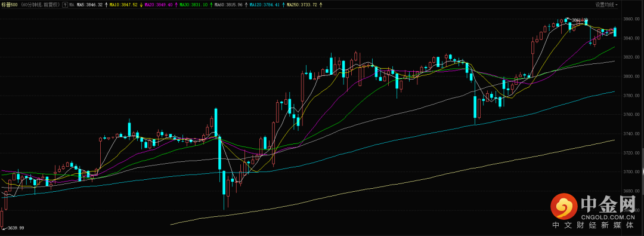Click the MA30 green arrow indicator

coord(211,5)
